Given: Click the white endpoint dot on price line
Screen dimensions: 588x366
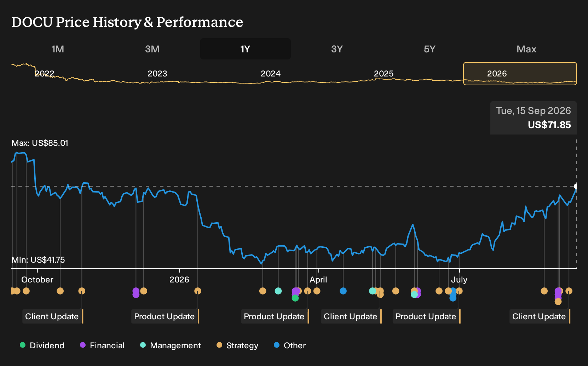Looking at the screenshot, I should [x=576, y=186].
